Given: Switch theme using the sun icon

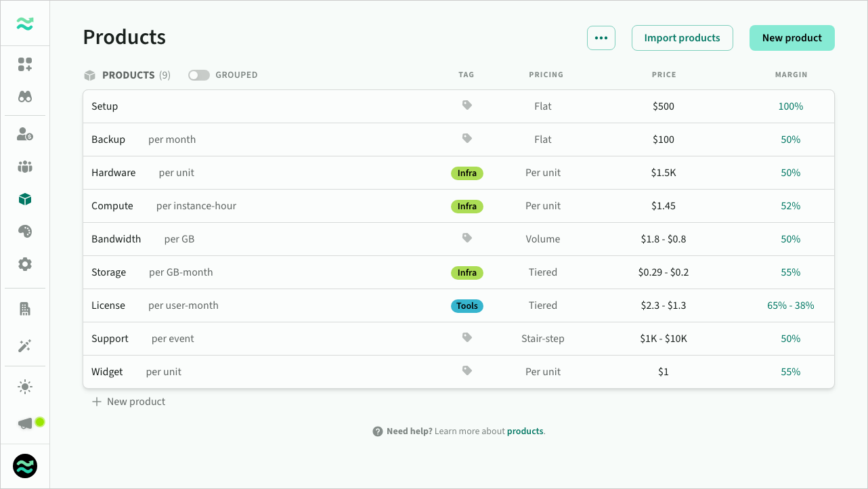Looking at the screenshot, I should pos(25,387).
